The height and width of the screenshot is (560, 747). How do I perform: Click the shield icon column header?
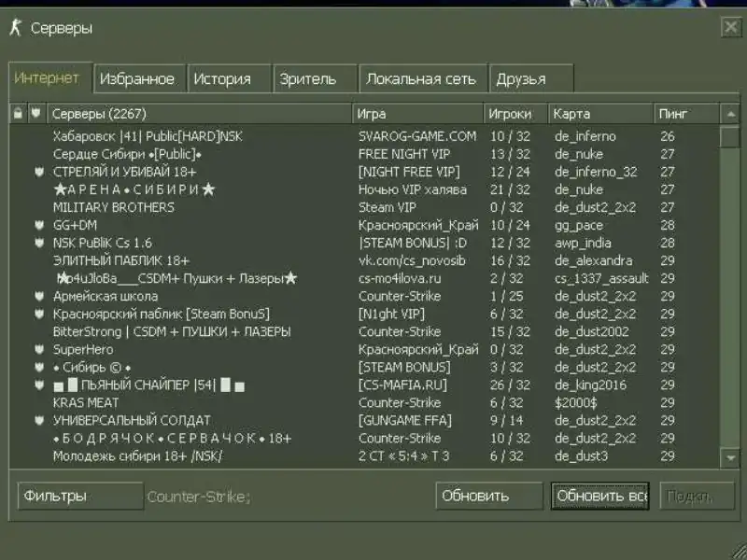[x=36, y=114]
